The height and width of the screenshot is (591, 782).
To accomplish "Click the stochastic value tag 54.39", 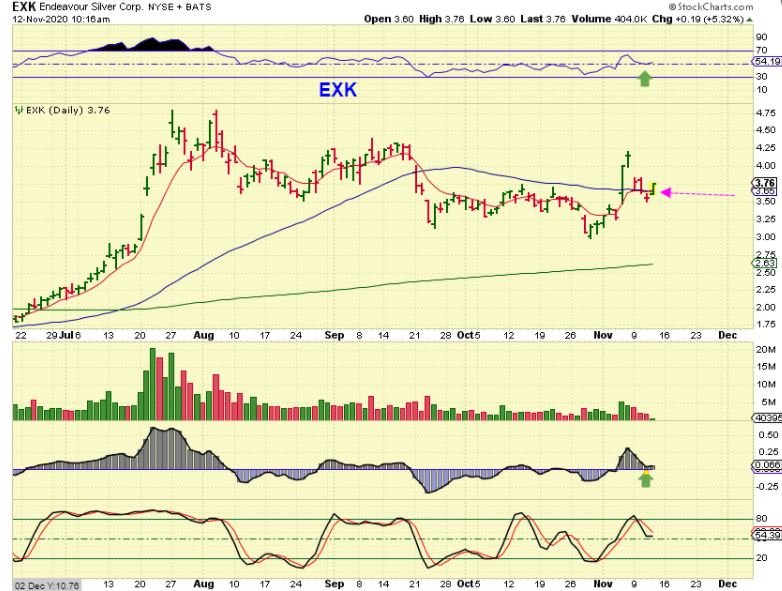I will coord(768,535).
